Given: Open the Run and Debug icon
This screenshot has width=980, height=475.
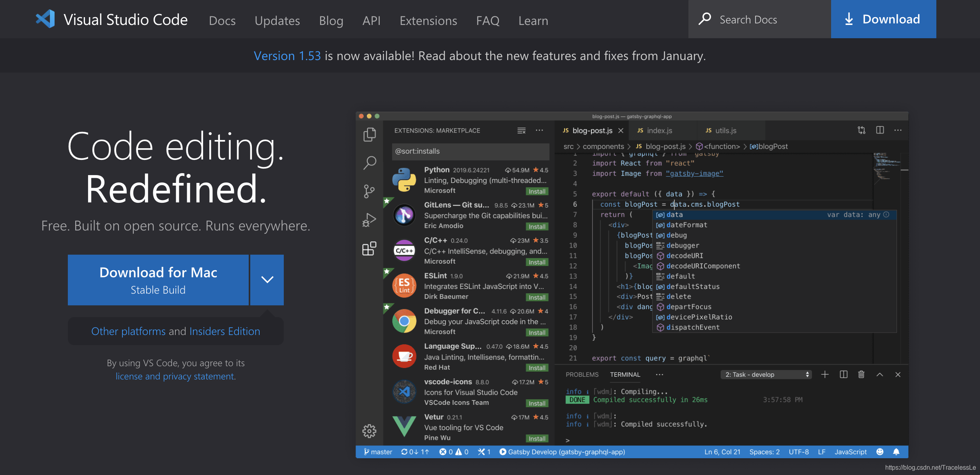Looking at the screenshot, I should coord(369,220).
